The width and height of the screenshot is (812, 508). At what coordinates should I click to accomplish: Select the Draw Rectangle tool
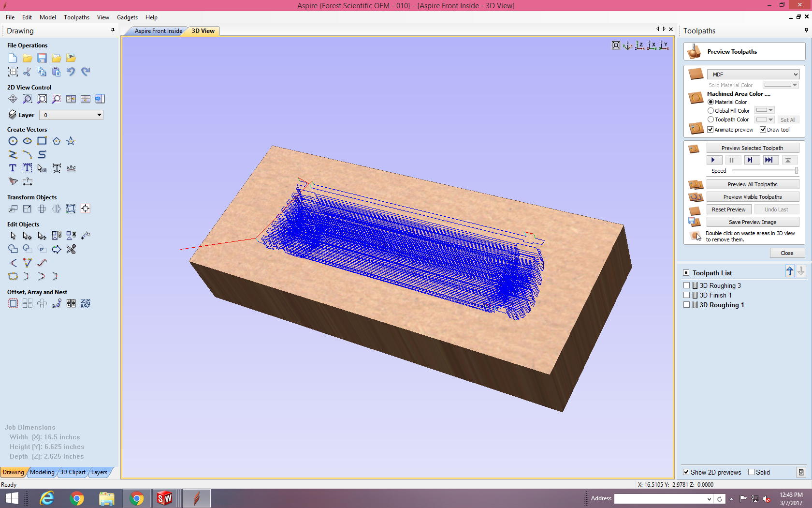tap(42, 141)
